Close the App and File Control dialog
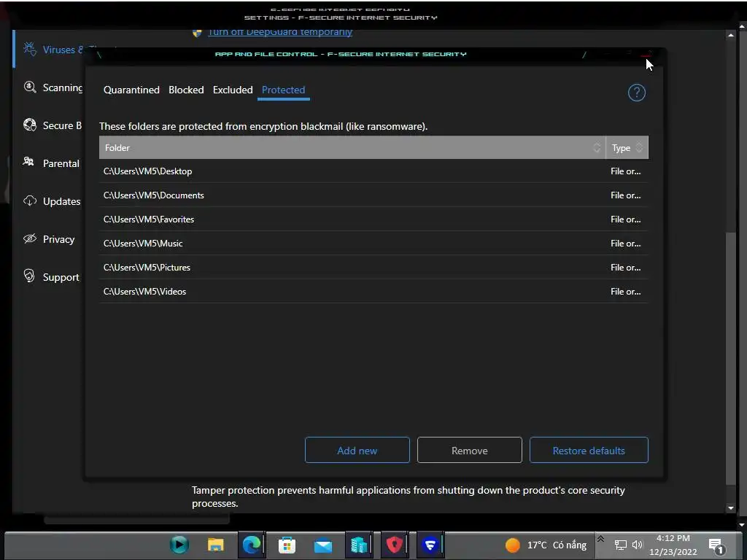747x560 pixels. 646,54
